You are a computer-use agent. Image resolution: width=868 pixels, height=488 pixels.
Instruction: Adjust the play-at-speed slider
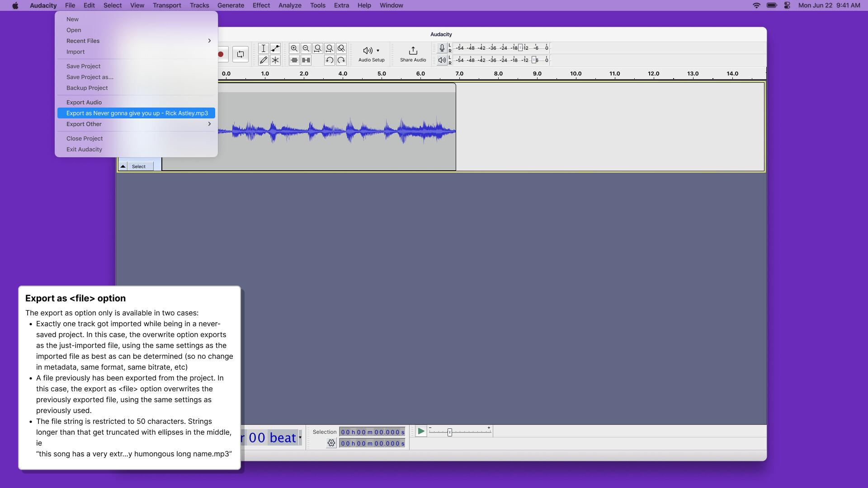click(x=450, y=432)
